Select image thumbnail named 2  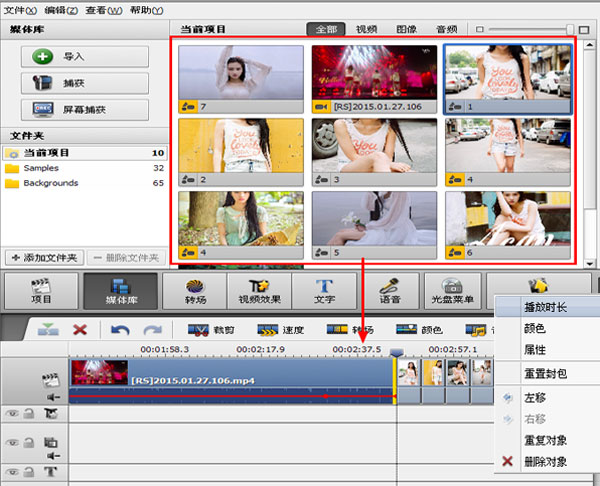(241, 152)
